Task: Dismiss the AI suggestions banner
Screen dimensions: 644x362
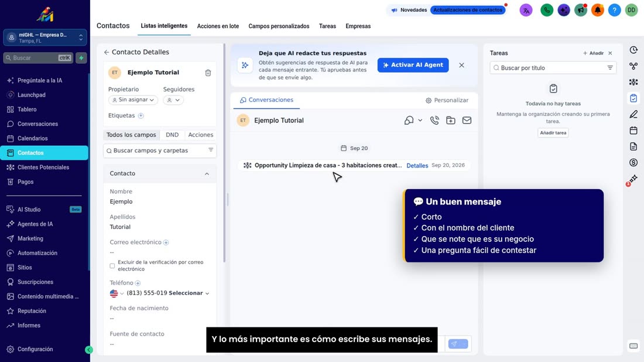Action: (x=462, y=66)
